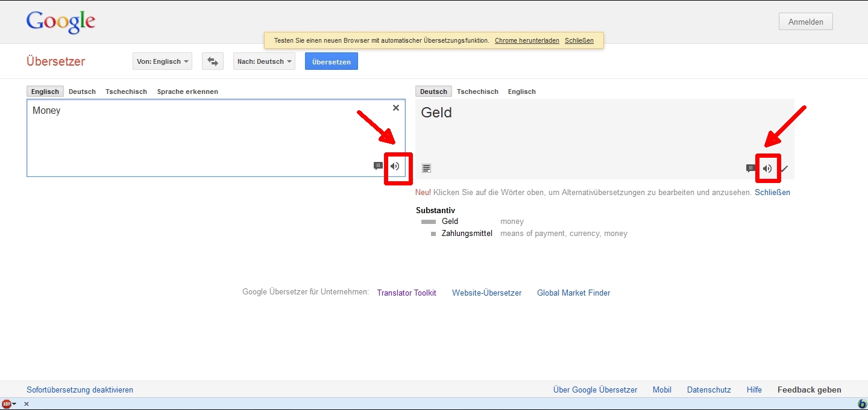The width and height of the screenshot is (868, 410).
Task: Click the Zahlungsmittel dictionary entry
Action: 467,234
